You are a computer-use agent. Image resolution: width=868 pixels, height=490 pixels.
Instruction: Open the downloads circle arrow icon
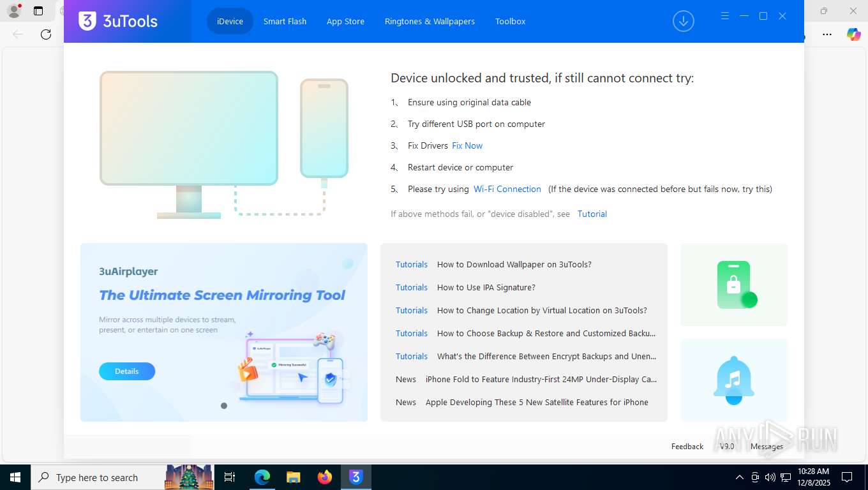point(683,21)
